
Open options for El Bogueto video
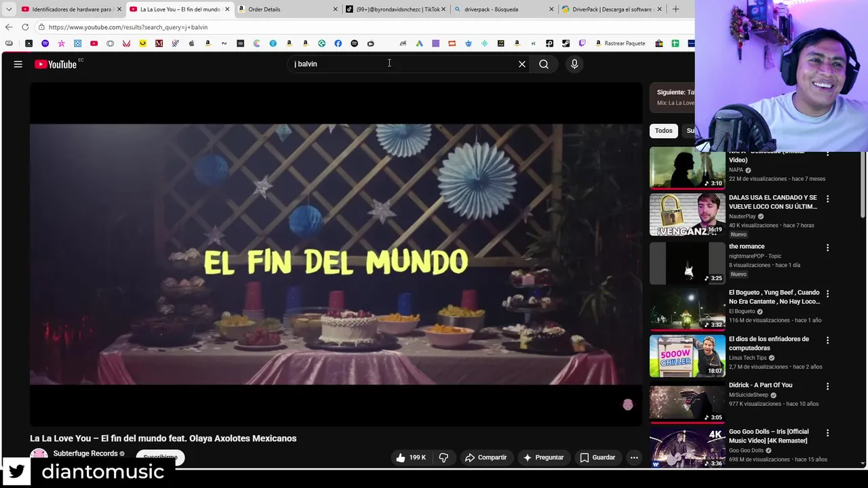827,294
